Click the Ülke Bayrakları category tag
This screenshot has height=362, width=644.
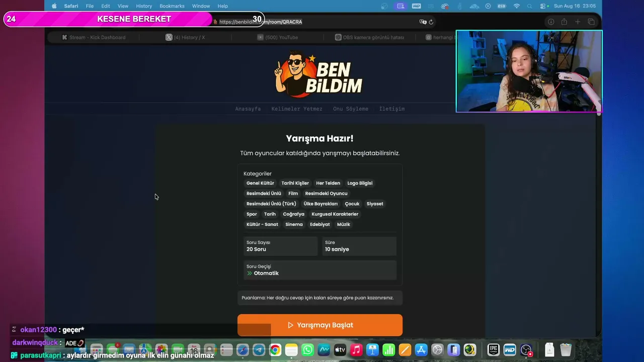tap(320, 204)
